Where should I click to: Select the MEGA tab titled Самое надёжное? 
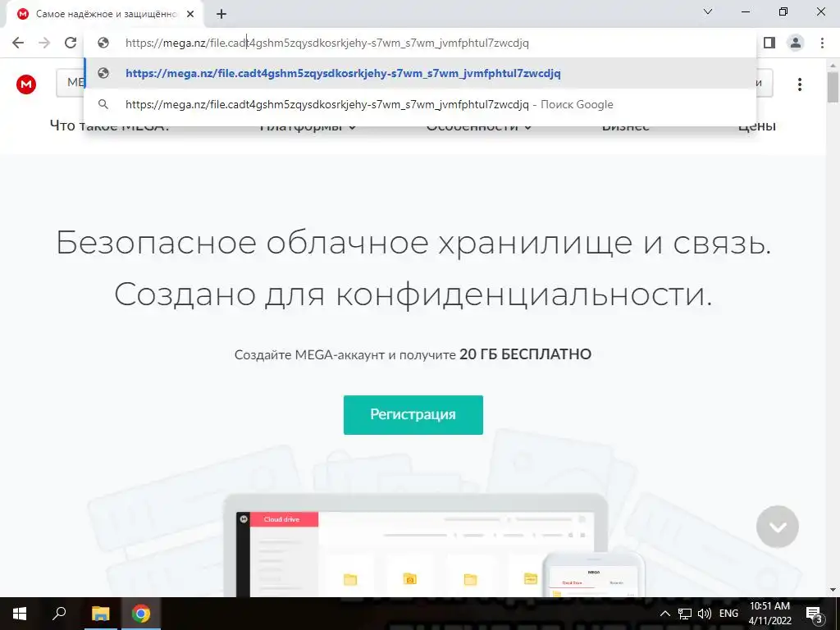pos(106,14)
